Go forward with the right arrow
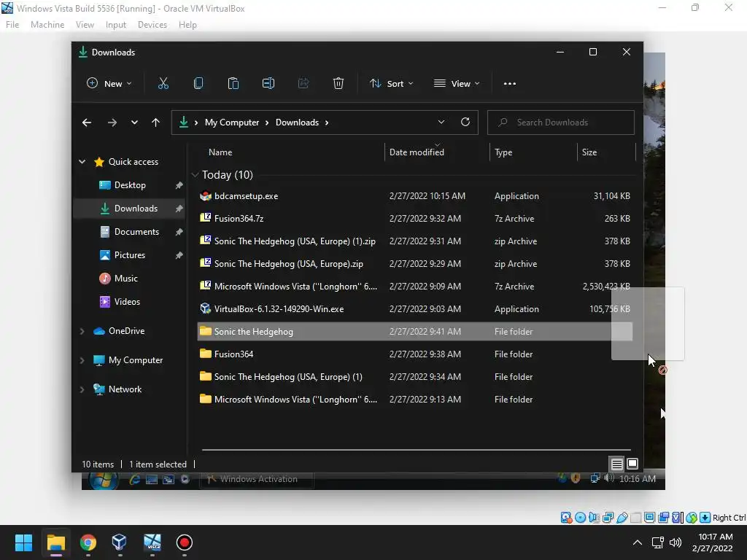Image resolution: width=747 pixels, height=560 pixels. (x=112, y=122)
